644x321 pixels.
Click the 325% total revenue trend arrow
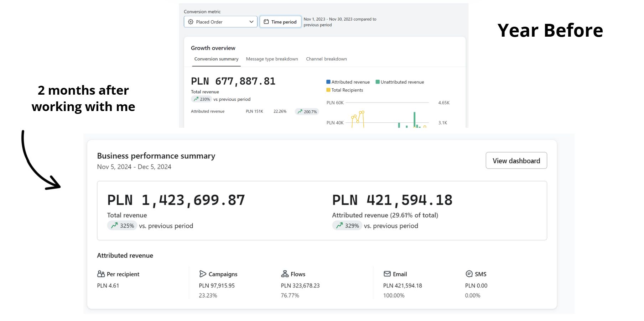tap(114, 225)
